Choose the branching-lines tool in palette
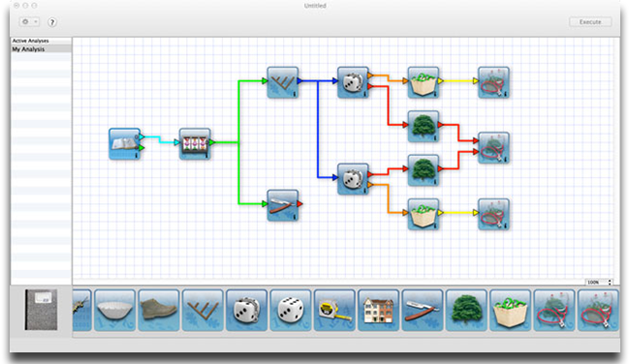The height and width of the screenshot is (364, 630). coord(203,310)
